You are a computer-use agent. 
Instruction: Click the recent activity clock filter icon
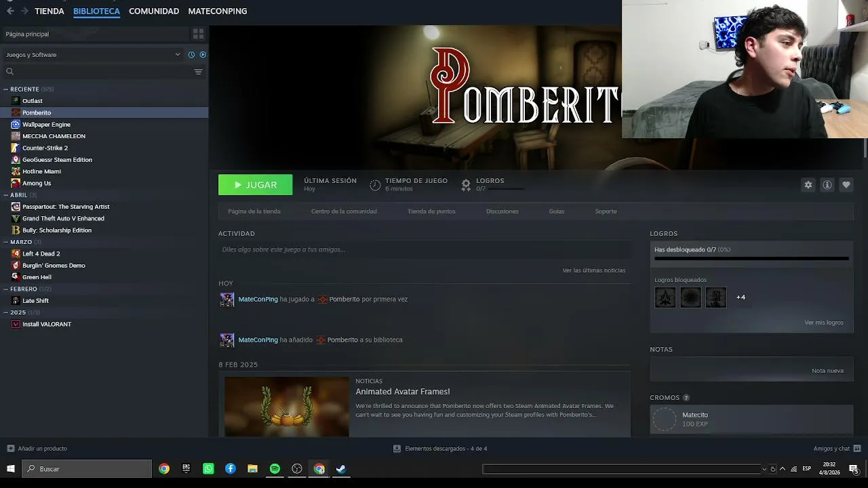[191, 55]
